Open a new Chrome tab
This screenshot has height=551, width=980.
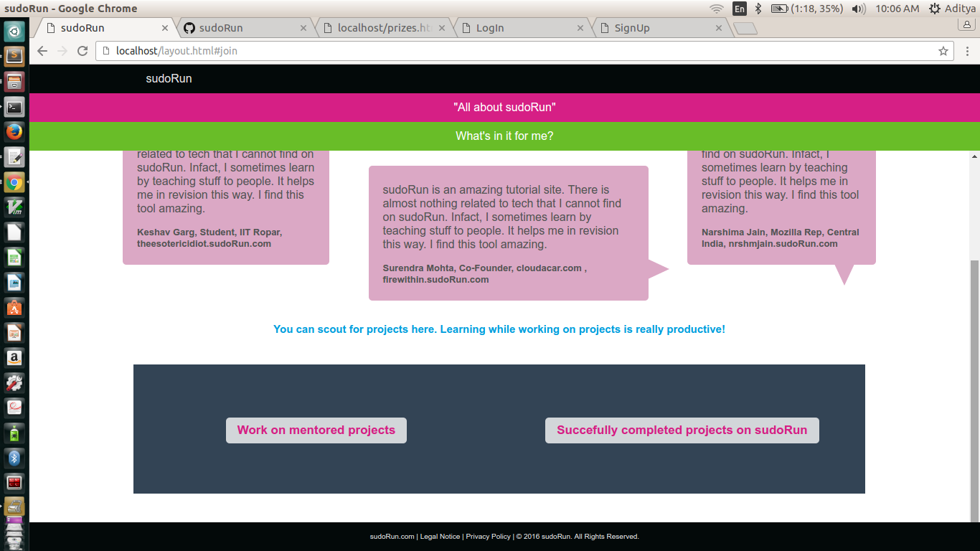point(745,29)
